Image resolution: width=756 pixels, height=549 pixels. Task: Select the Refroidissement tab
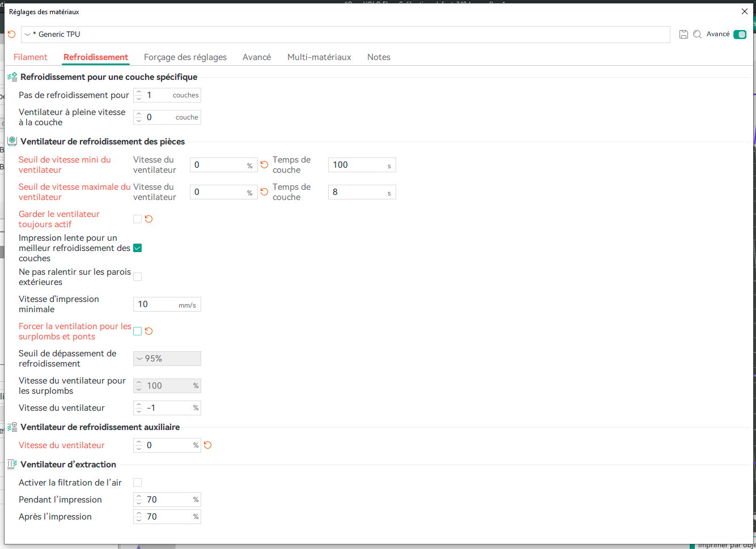(x=96, y=57)
